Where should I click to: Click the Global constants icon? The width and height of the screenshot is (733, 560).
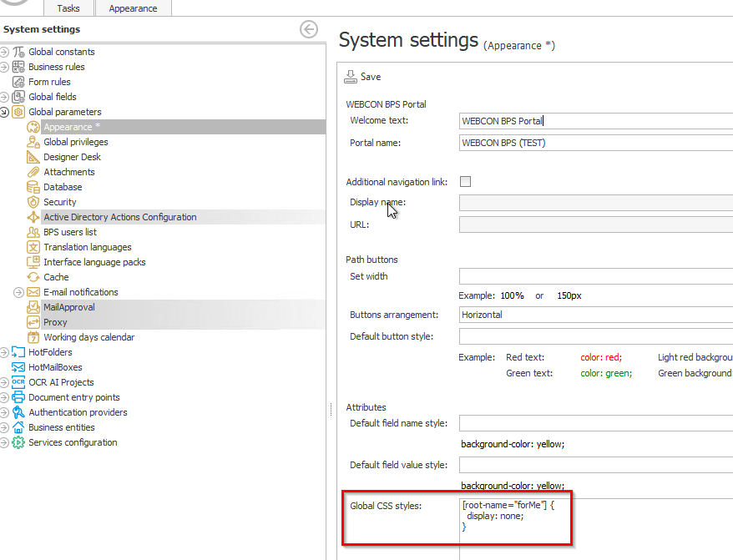[x=18, y=52]
